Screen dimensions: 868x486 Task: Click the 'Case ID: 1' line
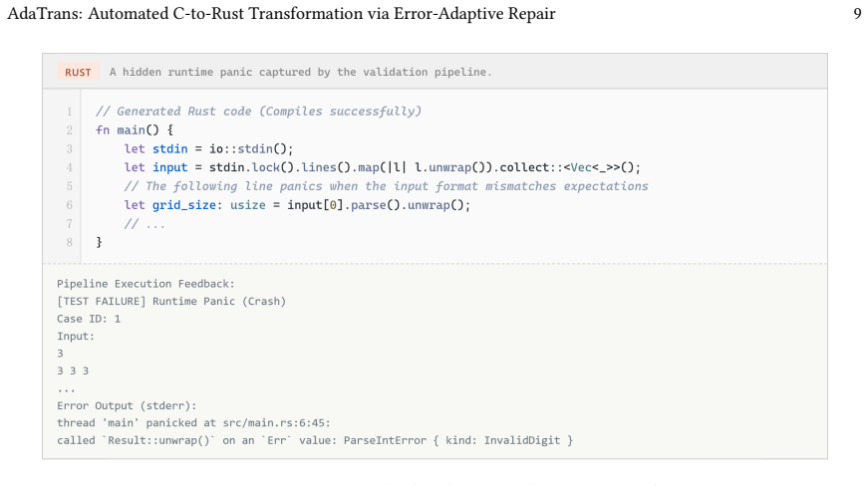pos(89,319)
